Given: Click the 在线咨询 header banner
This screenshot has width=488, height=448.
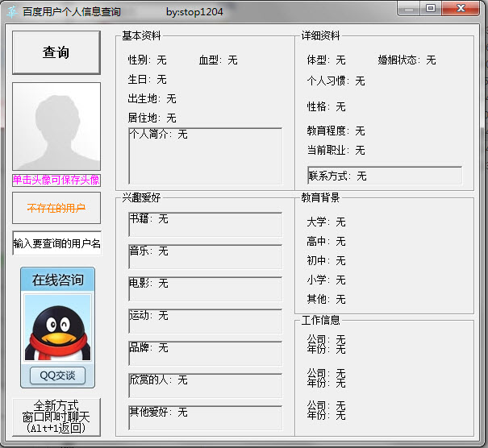Looking at the screenshot, I should 57,280.
